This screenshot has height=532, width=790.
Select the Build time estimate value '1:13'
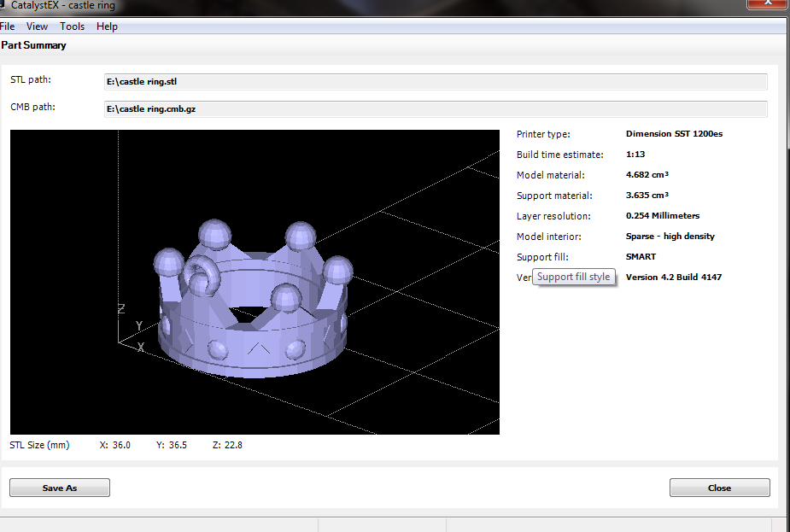[635, 155]
